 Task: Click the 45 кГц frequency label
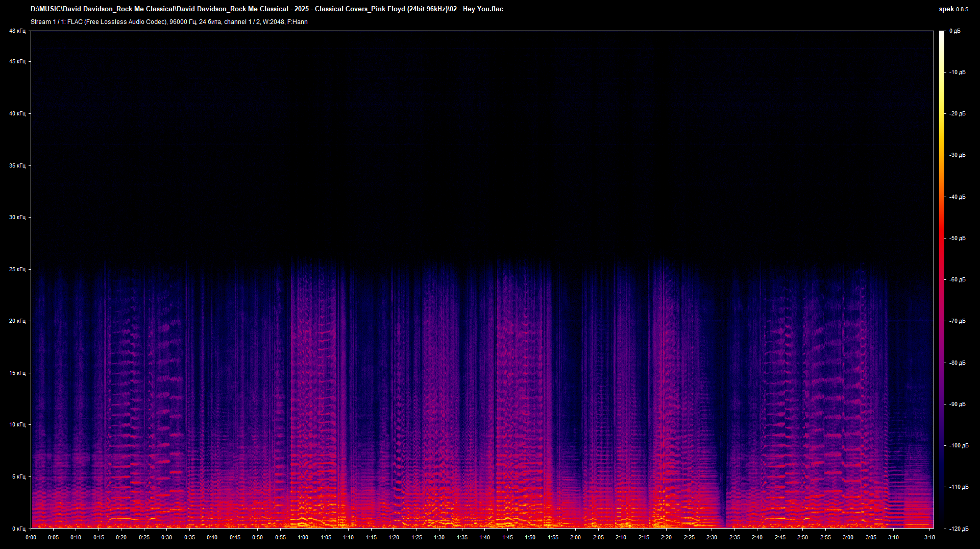pos(17,62)
